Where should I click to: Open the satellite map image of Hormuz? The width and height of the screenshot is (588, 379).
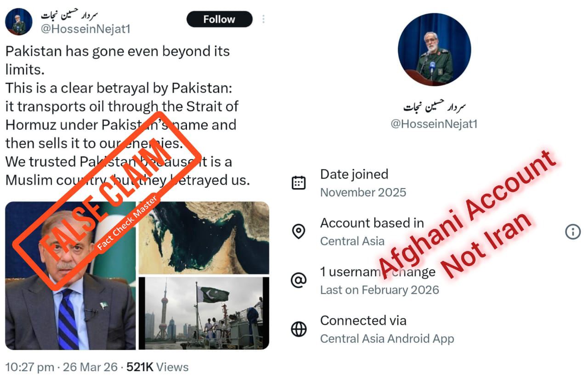204,238
